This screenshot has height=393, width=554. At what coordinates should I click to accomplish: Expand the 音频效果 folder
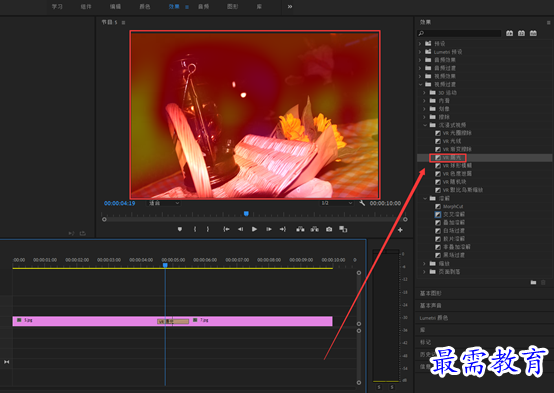[x=420, y=60]
